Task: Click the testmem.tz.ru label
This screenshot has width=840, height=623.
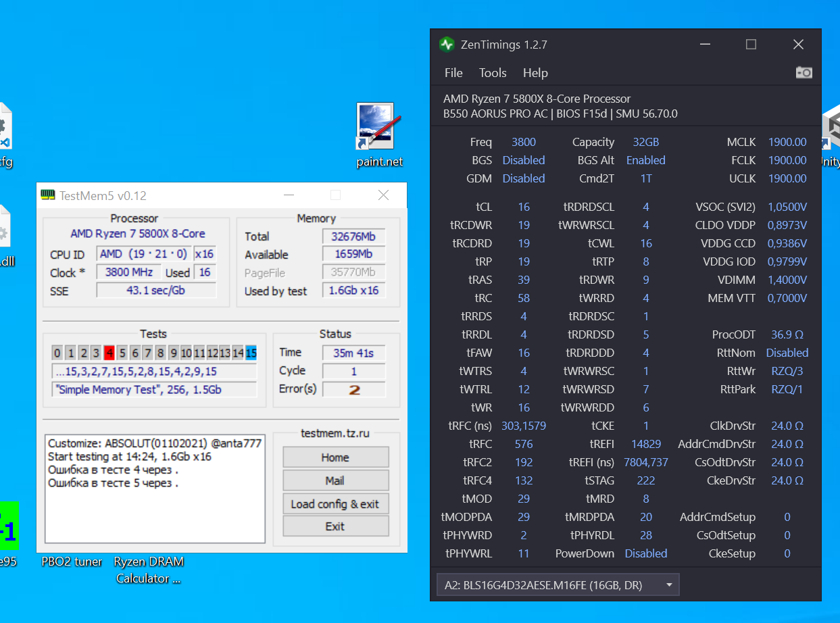Action: click(x=335, y=433)
